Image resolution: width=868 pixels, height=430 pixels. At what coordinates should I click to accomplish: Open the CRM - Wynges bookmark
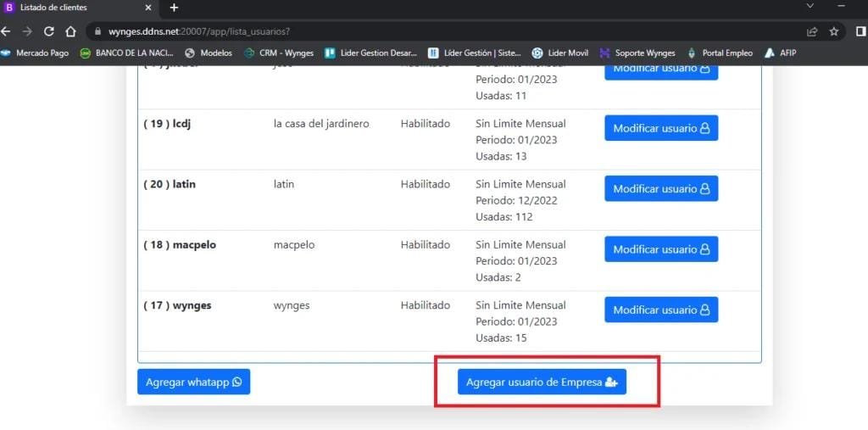[x=279, y=53]
